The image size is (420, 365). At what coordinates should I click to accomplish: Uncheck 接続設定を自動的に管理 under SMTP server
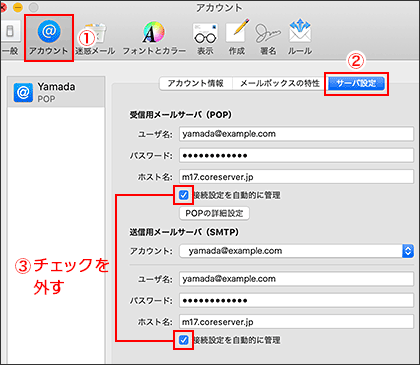184,340
